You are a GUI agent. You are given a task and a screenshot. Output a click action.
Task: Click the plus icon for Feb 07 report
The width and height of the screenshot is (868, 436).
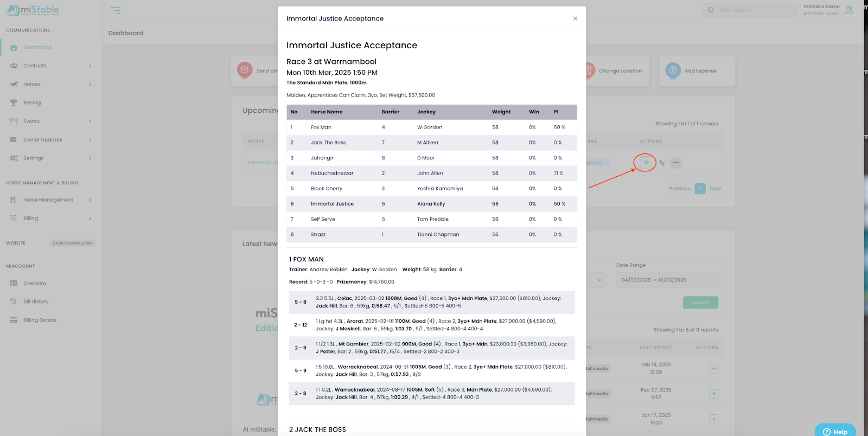(x=713, y=394)
